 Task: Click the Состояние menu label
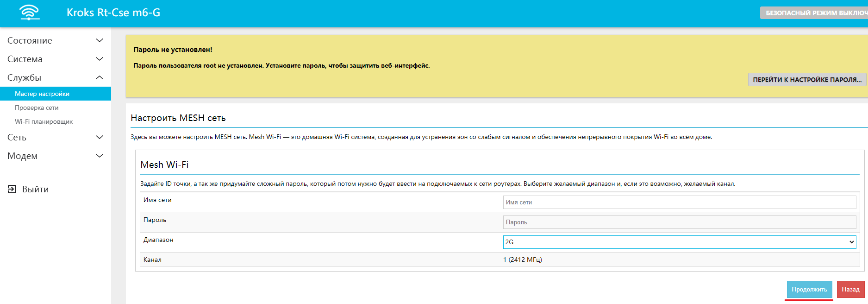click(30, 40)
